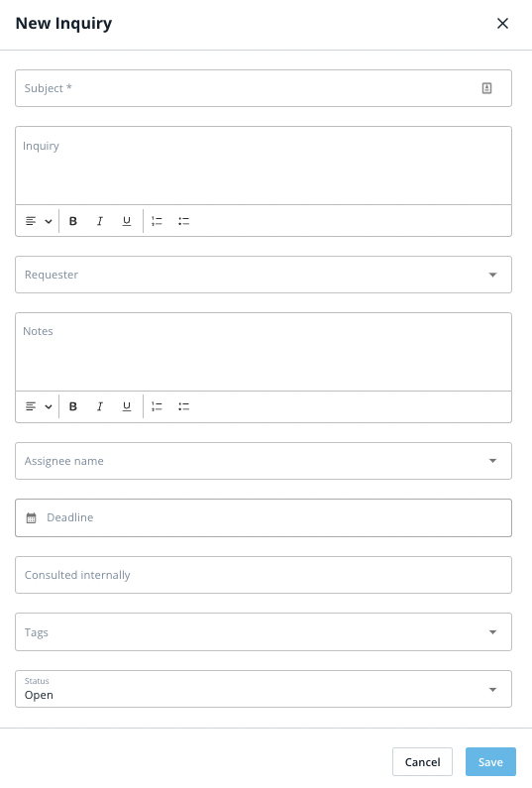Click the Save button
Viewport: 532px width, 788px height.
490,762
